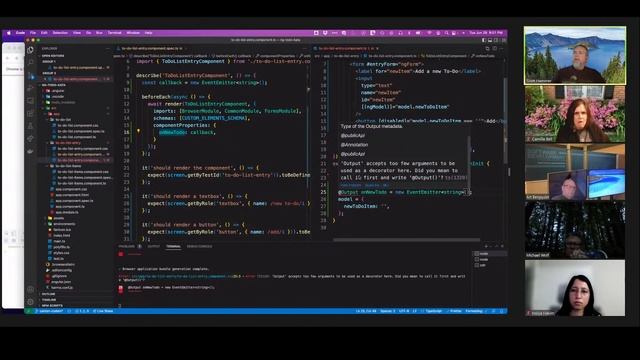This screenshot has width=640, height=360.
Task: Expand the environments folder
Action: 64,224
